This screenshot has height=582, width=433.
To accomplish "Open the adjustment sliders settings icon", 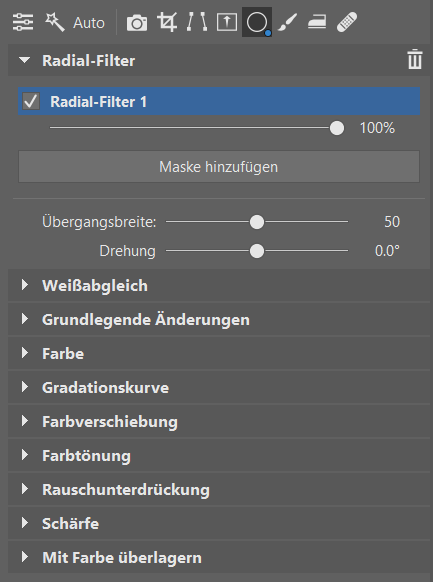I will tap(23, 22).
